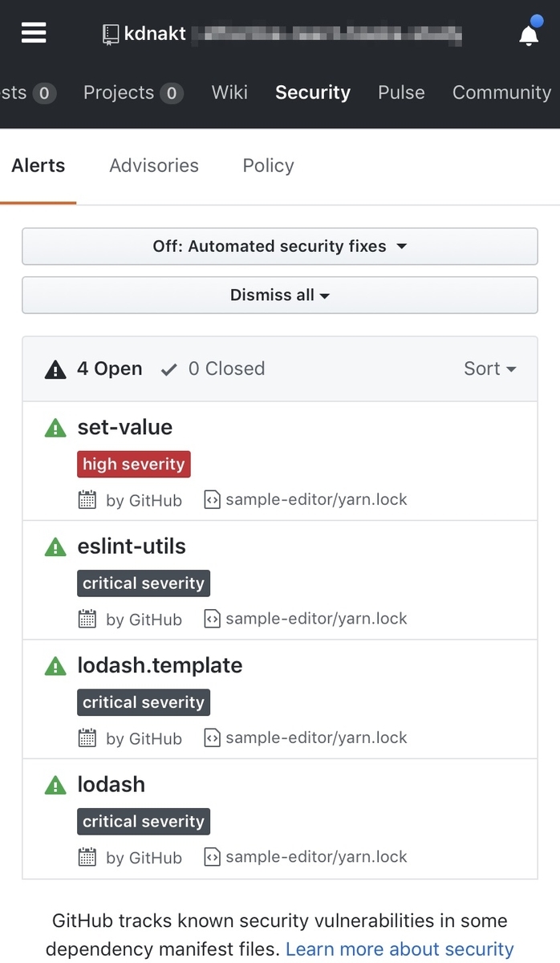Tap the high severity label on set-value
Image resolution: width=560 pixels, height=963 pixels.
tap(134, 464)
